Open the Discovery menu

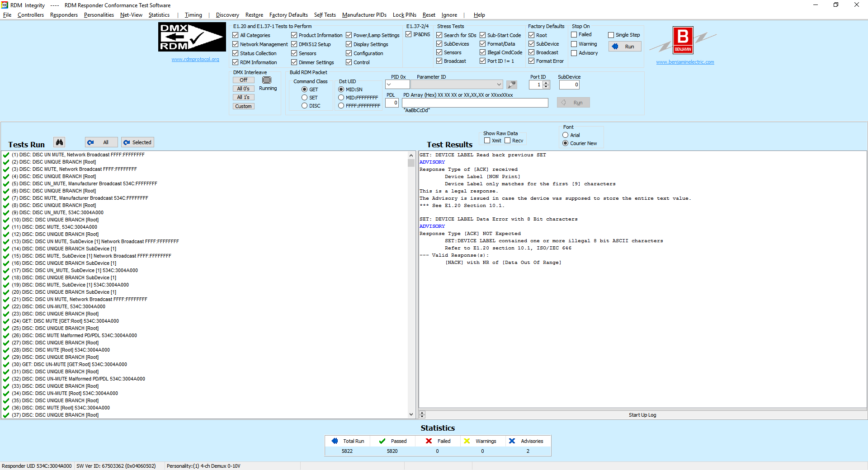pyautogui.click(x=227, y=15)
